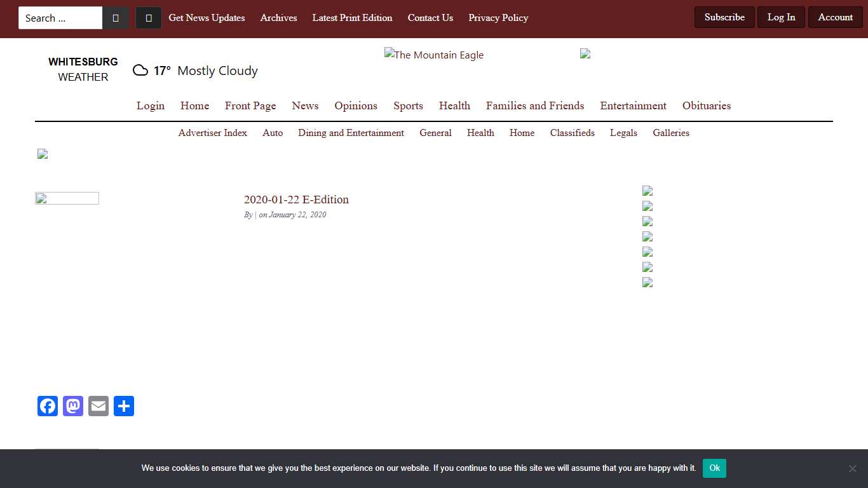Viewport: 868px width, 488px height.
Task: Click the search submit button icon
Action: click(116, 18)
